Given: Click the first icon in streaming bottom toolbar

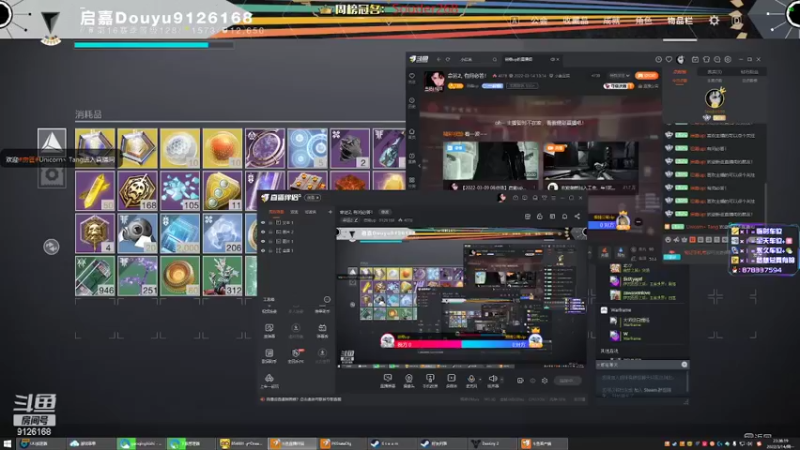Looking at the screenshot, I should (x=388, y=379).
